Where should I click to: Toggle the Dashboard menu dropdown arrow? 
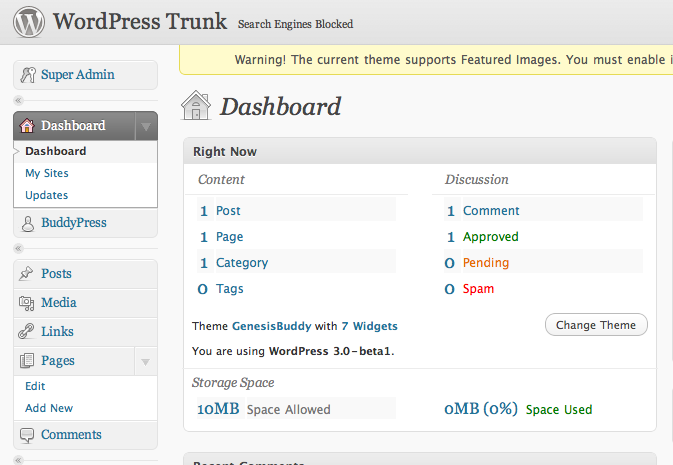click(x=146, y=126)
